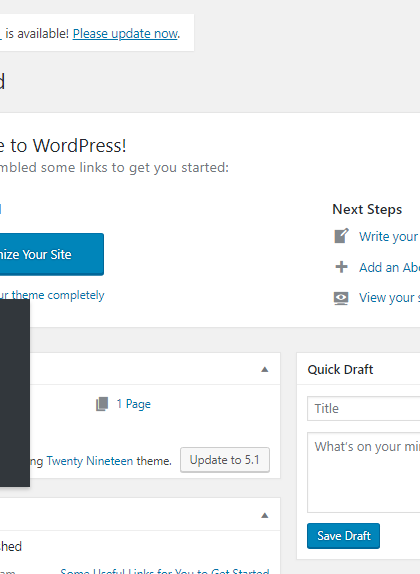420x574 pixels.
Task: Click the pencil icon beside Write your post
Action: [341, 236]
